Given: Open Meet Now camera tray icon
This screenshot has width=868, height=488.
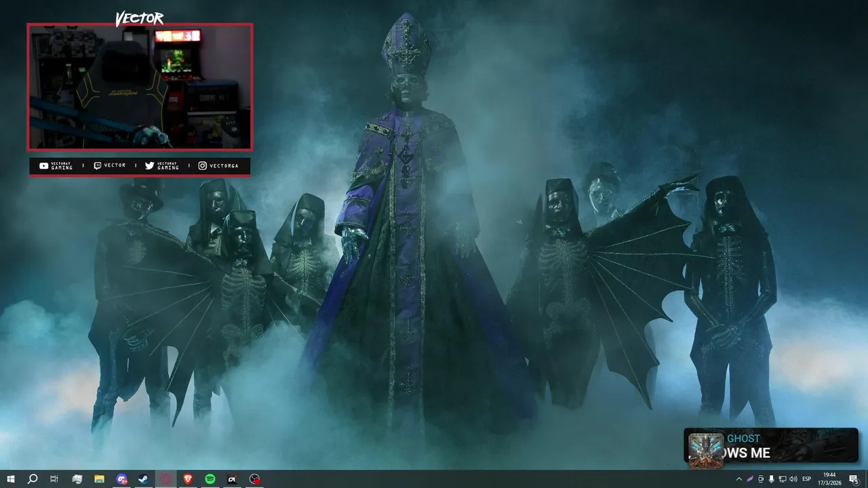Looking at the screenshot, I should click(x=761, y=479).
